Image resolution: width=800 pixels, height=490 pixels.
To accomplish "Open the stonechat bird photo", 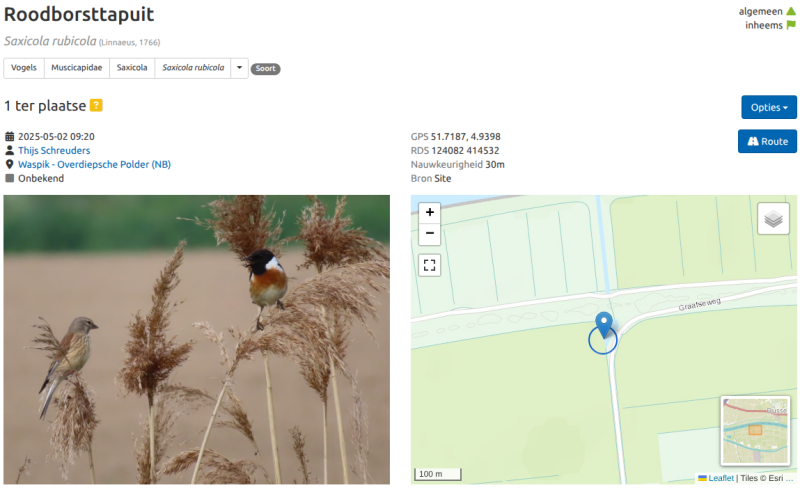I will (x=196, y=339).
